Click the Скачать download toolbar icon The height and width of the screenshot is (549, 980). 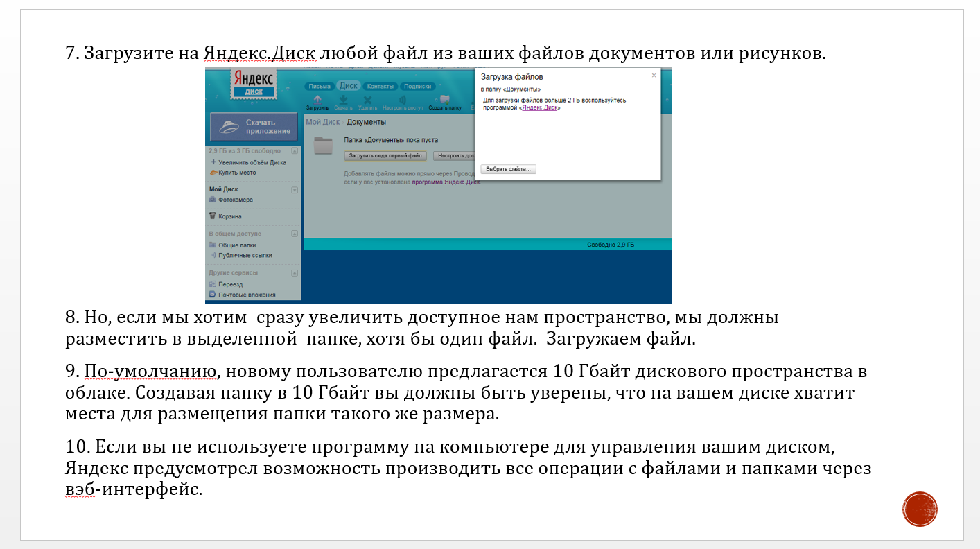343,103
